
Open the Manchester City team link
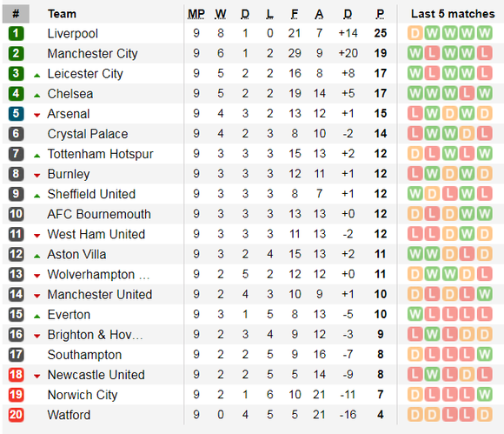click(x=93, y=53)
